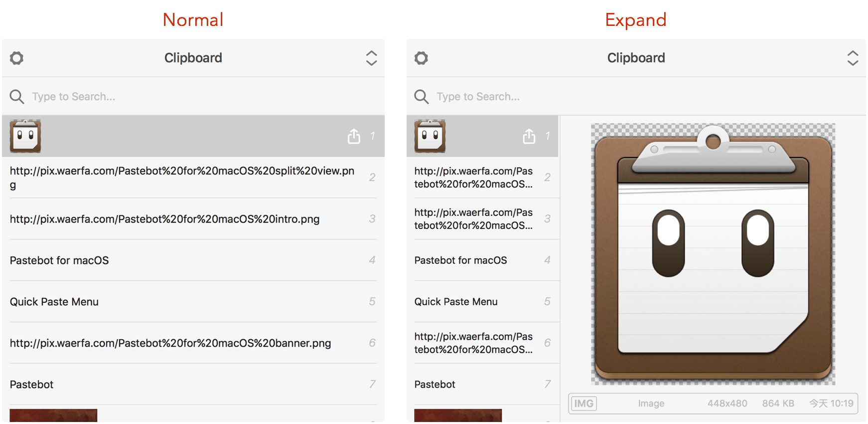Click the Clipboard title in Expand panel

(636, 58)
